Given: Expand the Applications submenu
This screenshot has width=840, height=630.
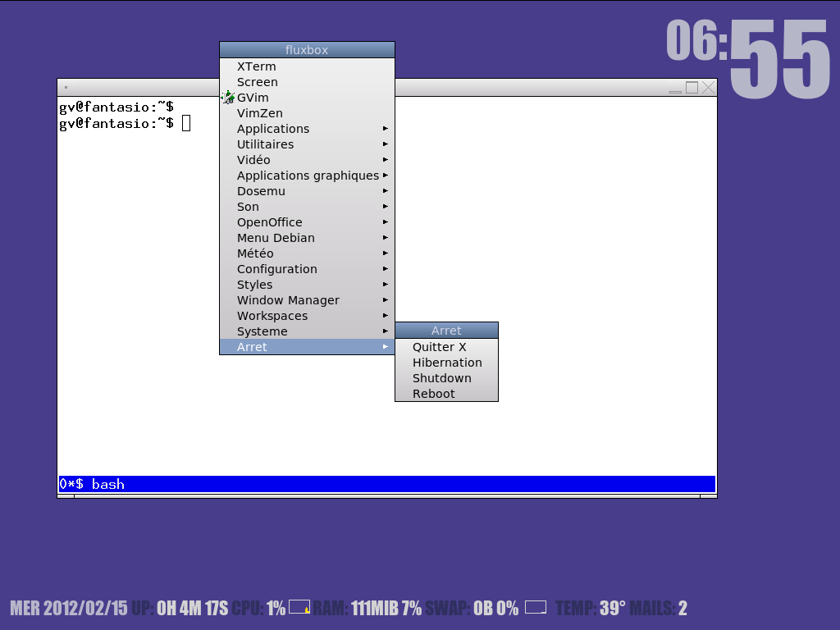Looking at the screenshot, I should 307,129.
